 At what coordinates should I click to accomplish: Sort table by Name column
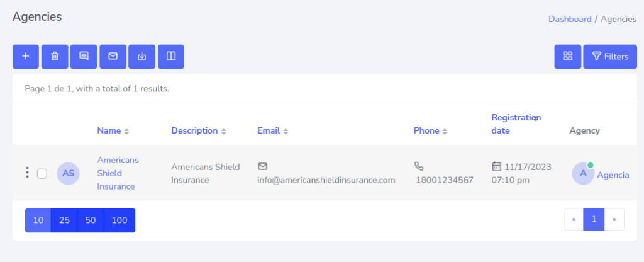[113, 131]
